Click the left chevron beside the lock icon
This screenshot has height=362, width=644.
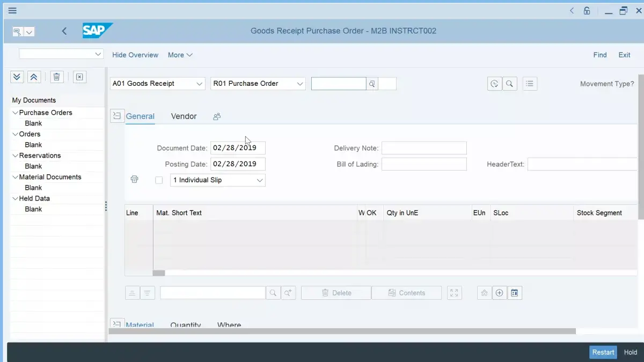tap(572, 11)
